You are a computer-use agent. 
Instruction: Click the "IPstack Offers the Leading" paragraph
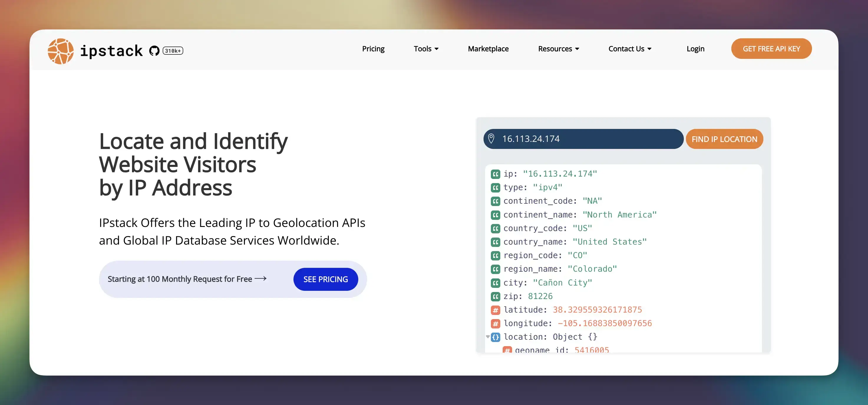232,232
